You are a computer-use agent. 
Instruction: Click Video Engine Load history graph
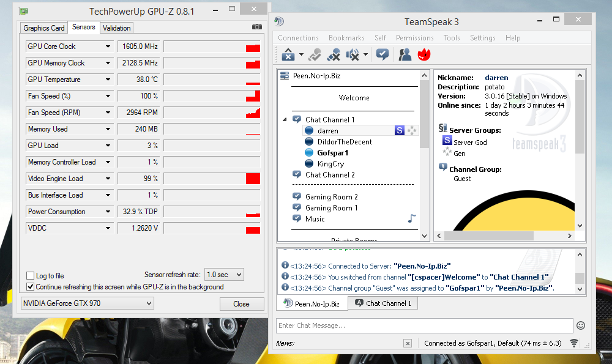tap(212, 179)
